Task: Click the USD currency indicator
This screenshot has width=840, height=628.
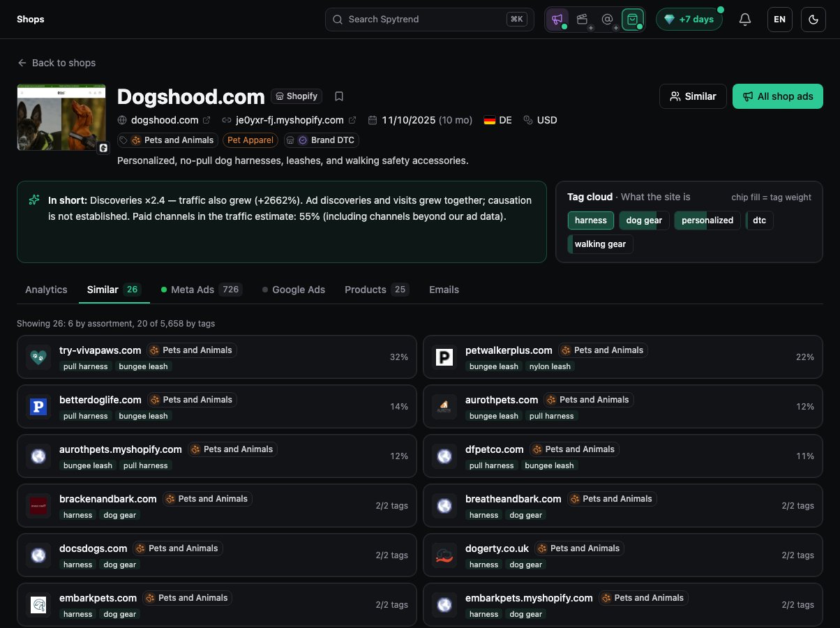Action: tap(541, 120)
